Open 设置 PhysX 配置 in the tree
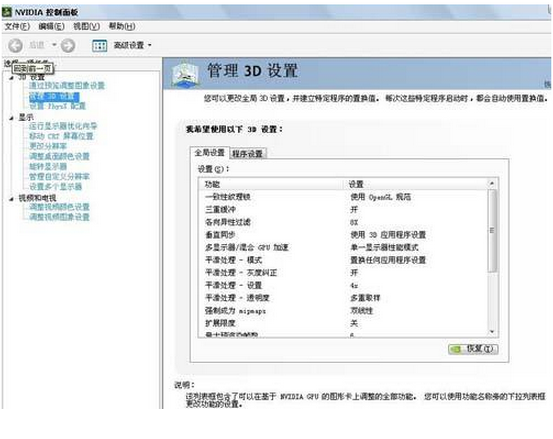Viewport: 553px width, 439px height. pyautogui.click(x=57, y=106)
